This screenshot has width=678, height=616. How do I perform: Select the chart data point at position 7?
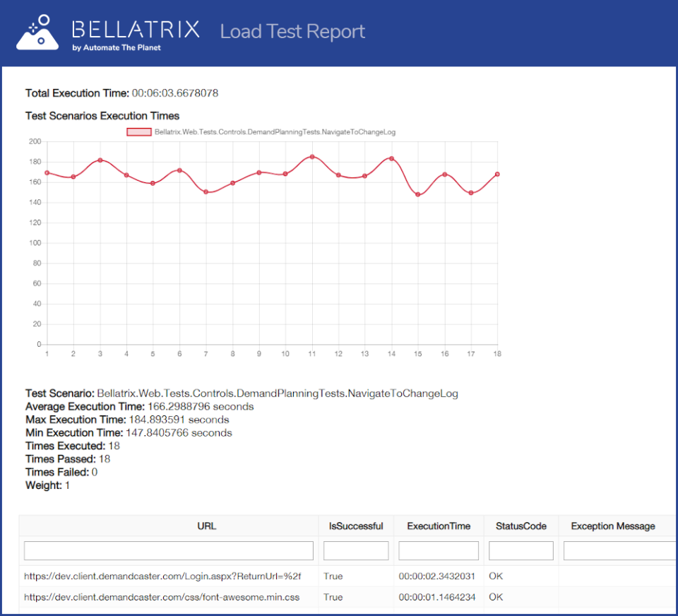[206, 191]
